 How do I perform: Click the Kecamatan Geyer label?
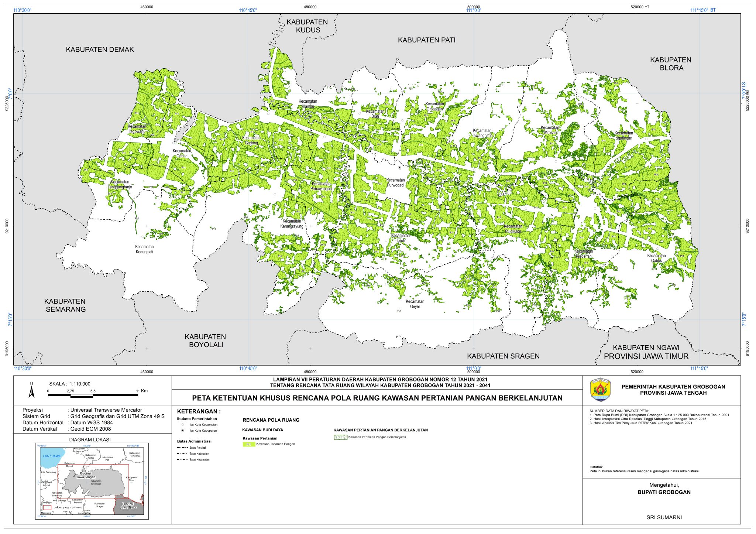click(x=415, y=304)
